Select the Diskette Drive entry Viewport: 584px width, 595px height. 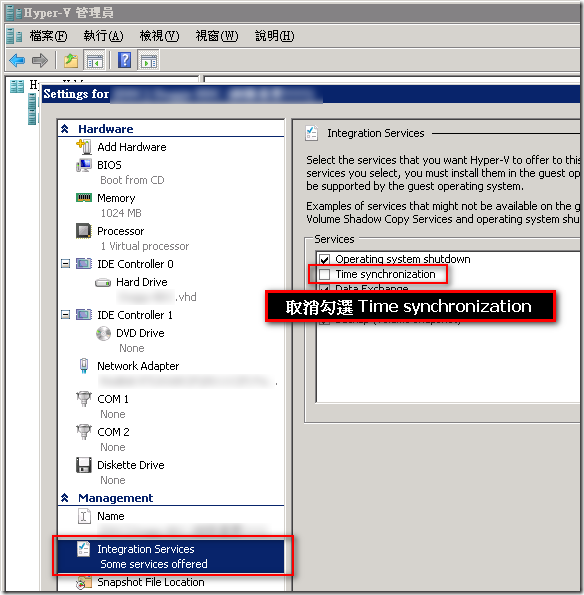point(131,465)
